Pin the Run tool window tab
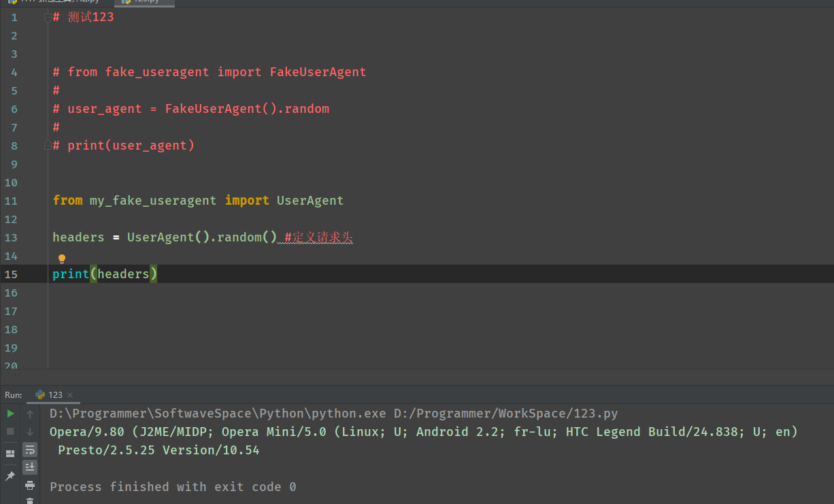 tap(12, 473)
